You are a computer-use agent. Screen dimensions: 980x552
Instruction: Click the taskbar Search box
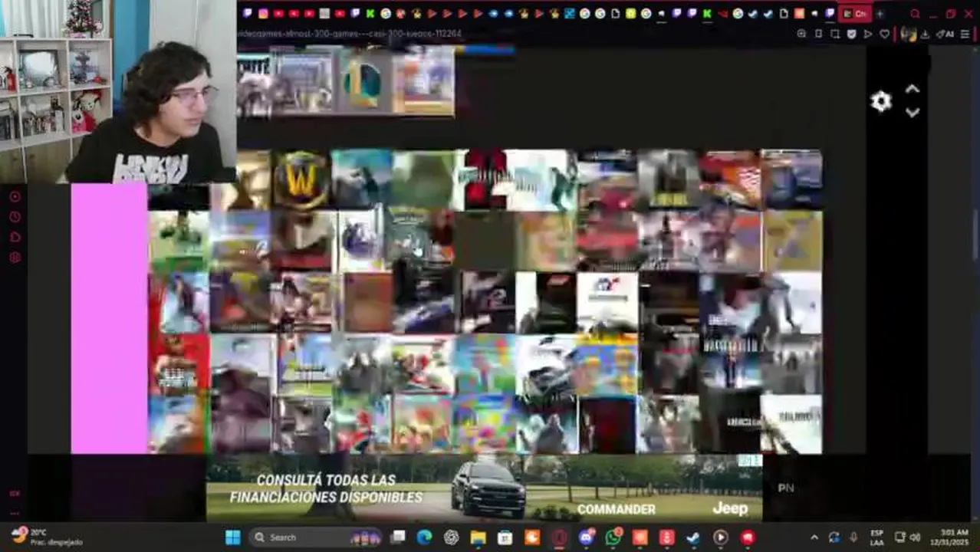click(317, 537)
